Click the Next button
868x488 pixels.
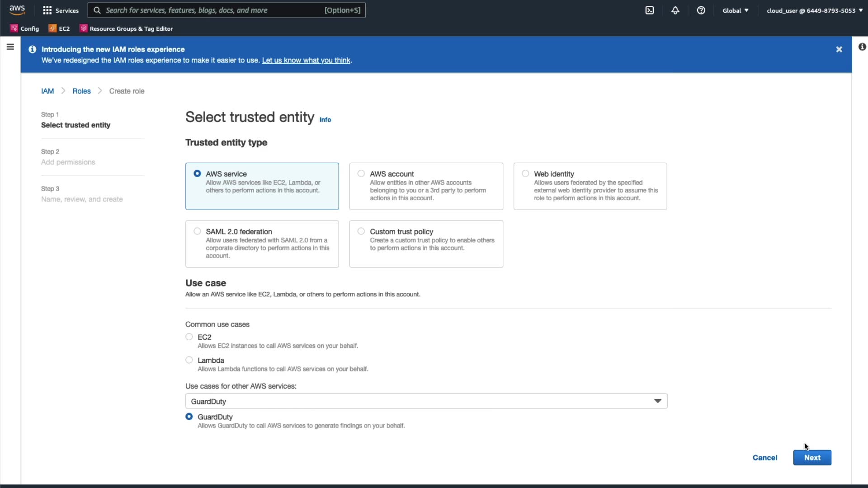[812, 458]
